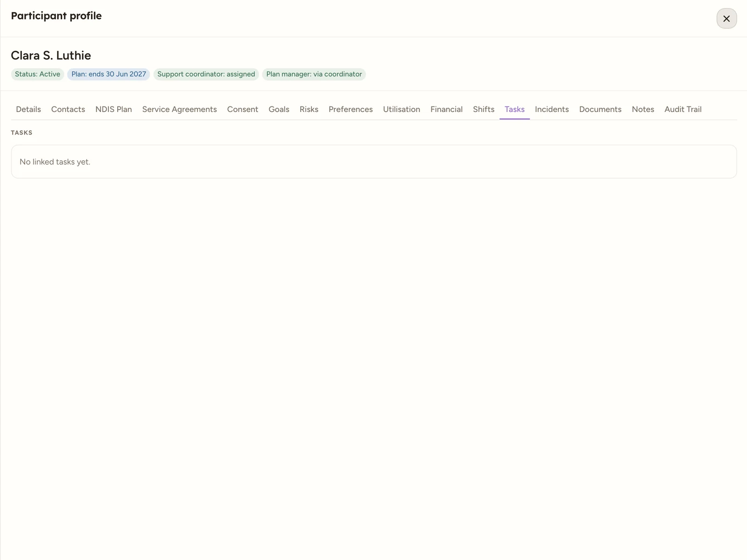Image resolution: width=747 pixels, height=560 pixels.
Task: View the Financial tab
Action: [x=446, y=109]
